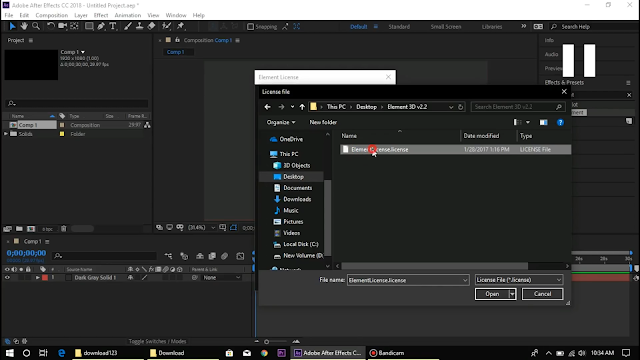Viewport: 640px width, 360px height.
Task: Select the ElementLicense.license file
Action: (x=456, y=149)
